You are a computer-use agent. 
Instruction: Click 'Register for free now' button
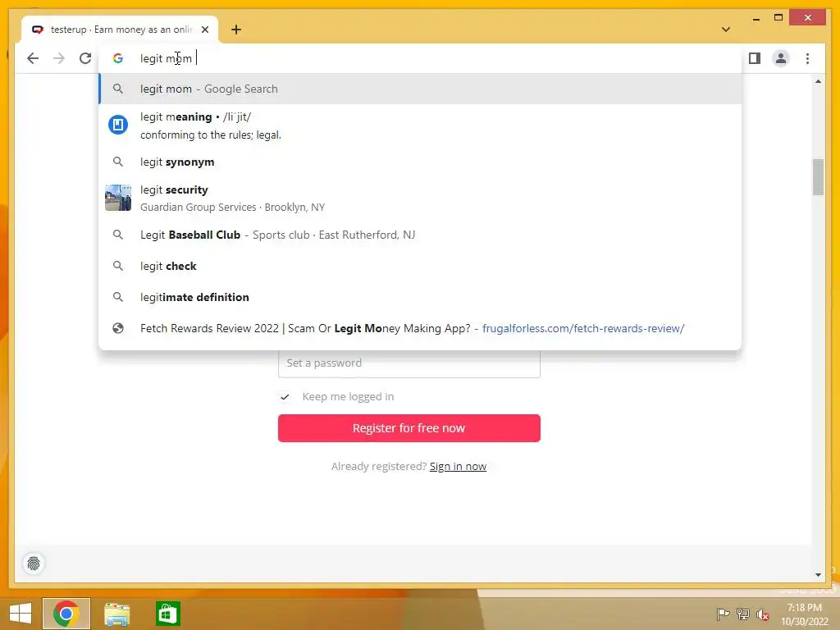[x=409, y=428]
